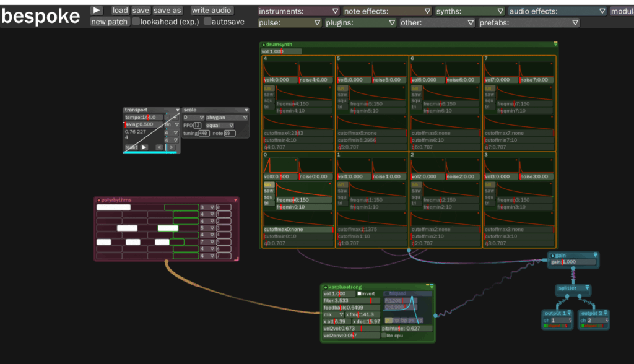
Task: Open the 8n swing interval dropdown
Action: click(x=172, y=124)
